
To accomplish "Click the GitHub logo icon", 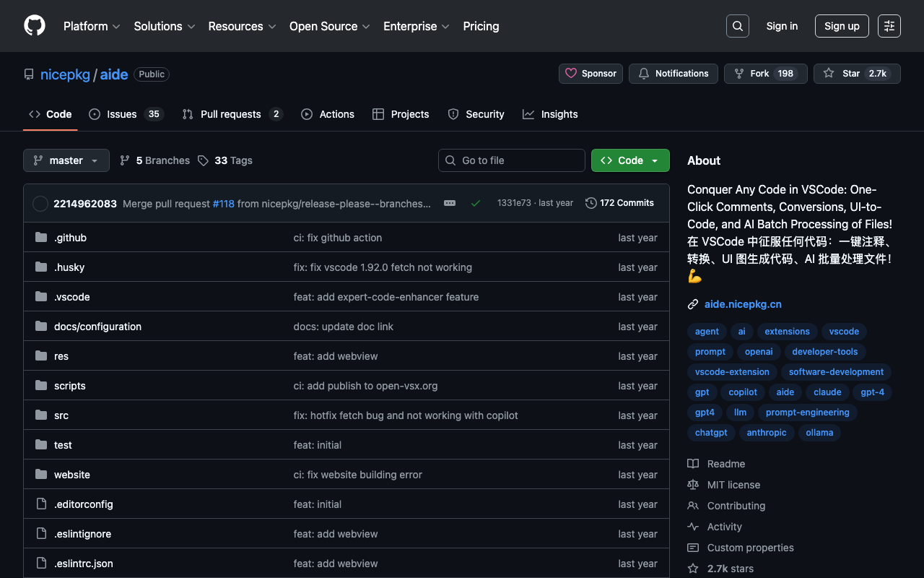I will (35, 26).
